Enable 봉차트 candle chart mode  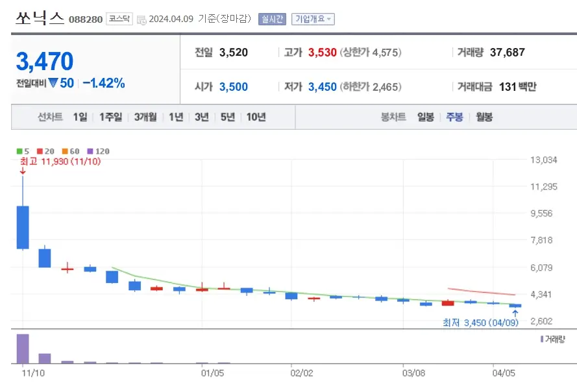[x=393, y=117]
